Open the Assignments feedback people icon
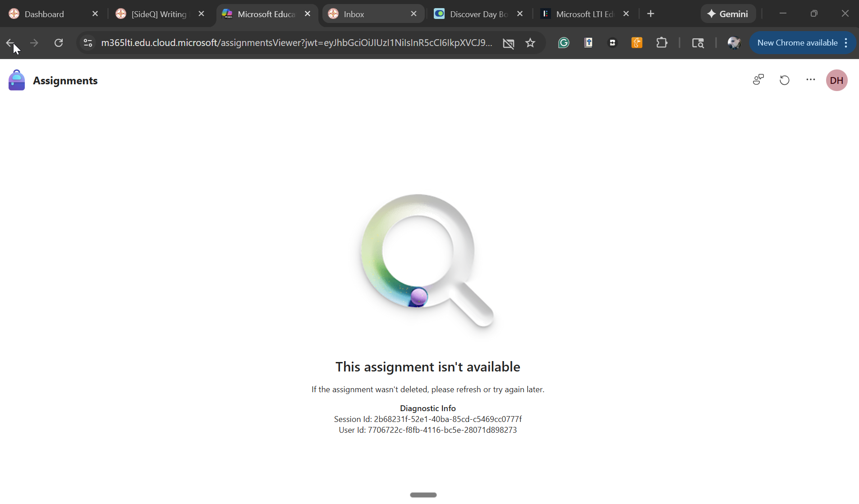 click(758, 80)
